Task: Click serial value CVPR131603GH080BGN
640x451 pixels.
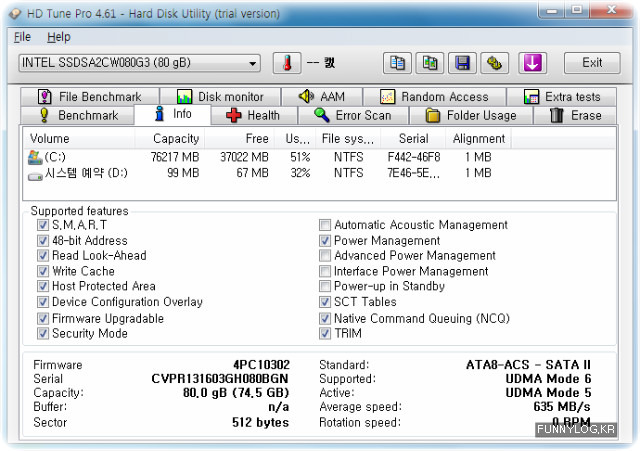Action: coord(220,379)
